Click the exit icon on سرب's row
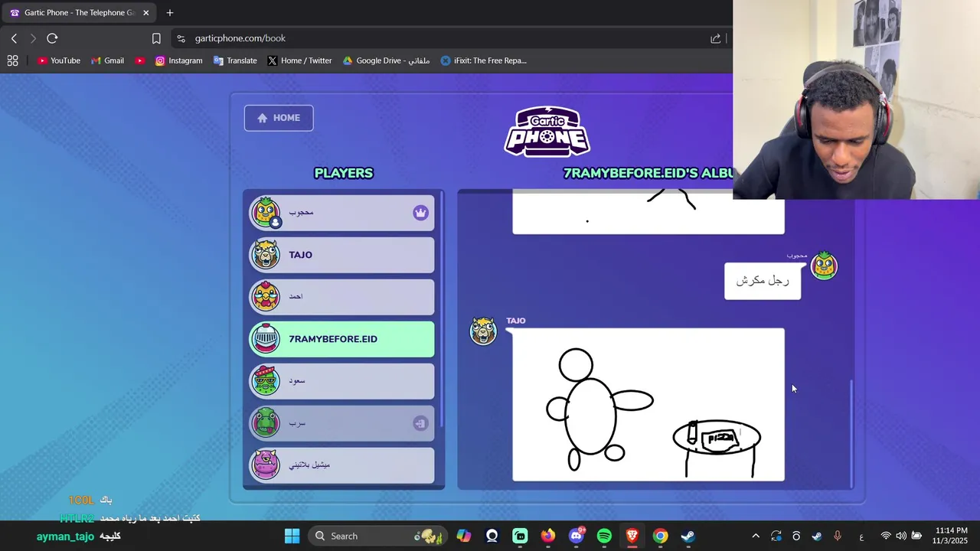Image resolution: width=980 pixels, height=551 pixels. [420, 423]
